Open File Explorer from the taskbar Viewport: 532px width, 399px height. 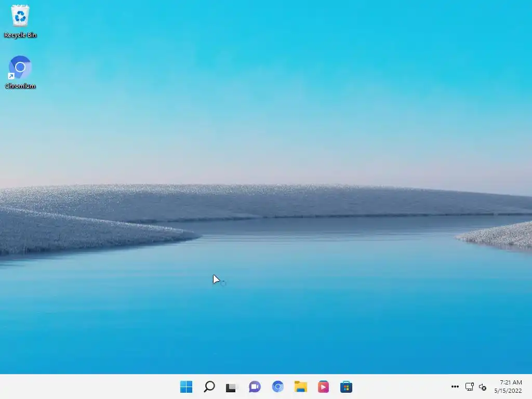pos(301,387)
